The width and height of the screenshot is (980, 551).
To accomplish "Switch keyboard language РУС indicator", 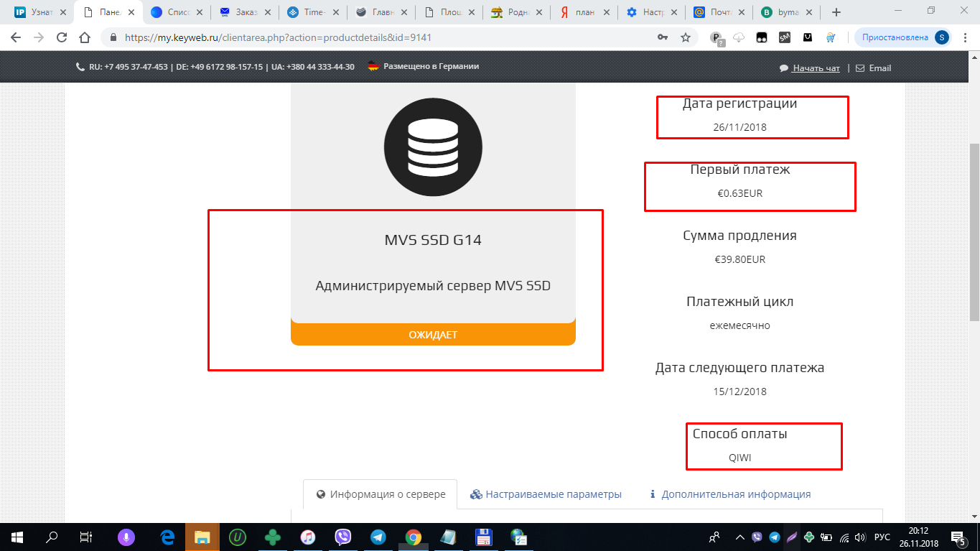I will point(882,537).
